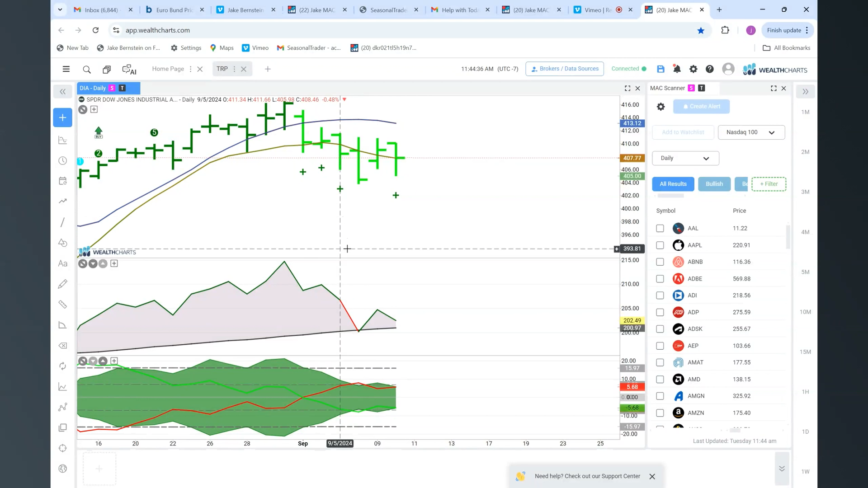Image resolution: width=868 pixels, height=488 pixels.
Task: Select the pencil drawing tool
Action: point(63,284)
